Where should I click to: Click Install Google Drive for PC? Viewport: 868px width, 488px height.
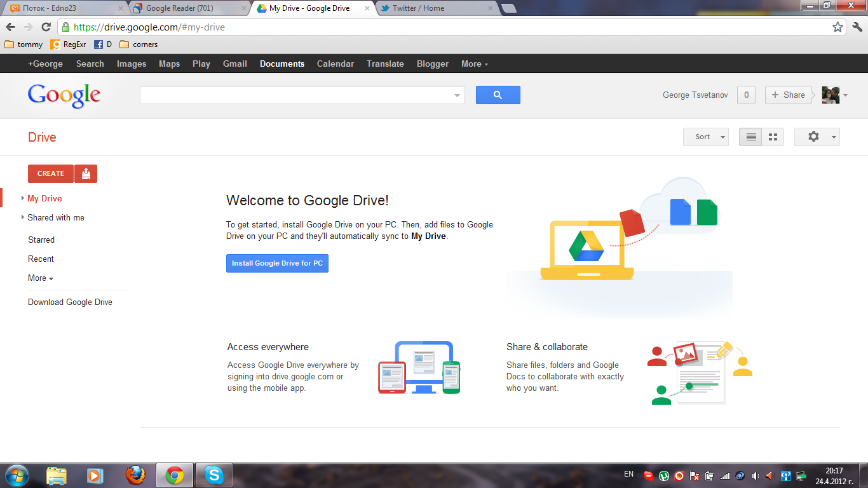click(x=277, y=263)
